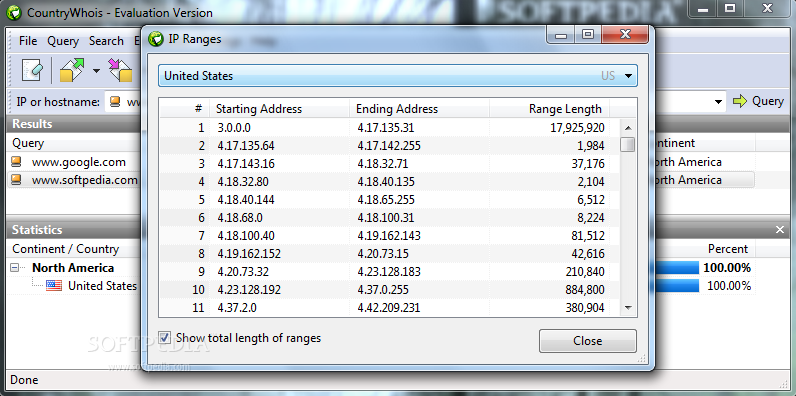This screenshot has width=796, height=396.
Task: Click the Starting Address column header
Action: (x=279, y=109)
